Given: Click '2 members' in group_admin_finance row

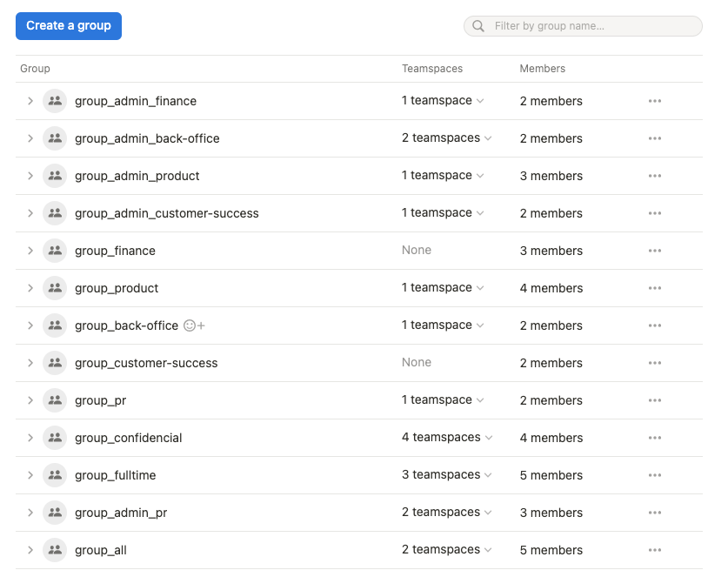Looking at the screenshot, I should click(x=551, y=101).
